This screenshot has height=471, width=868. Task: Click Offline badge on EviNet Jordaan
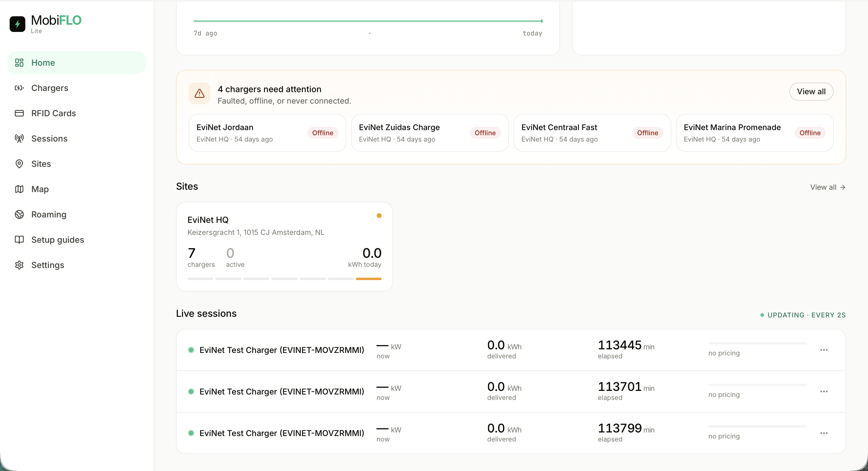322,133
